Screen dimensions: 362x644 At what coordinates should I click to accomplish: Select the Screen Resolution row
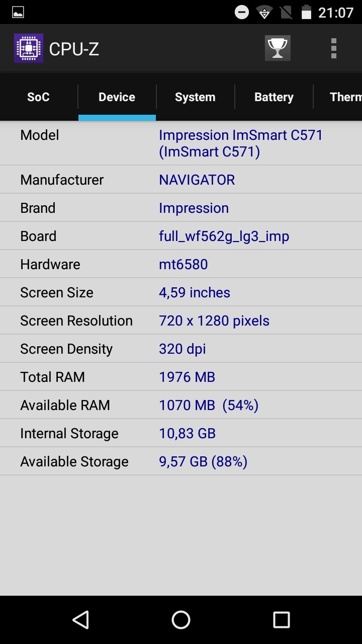point(181,320)
